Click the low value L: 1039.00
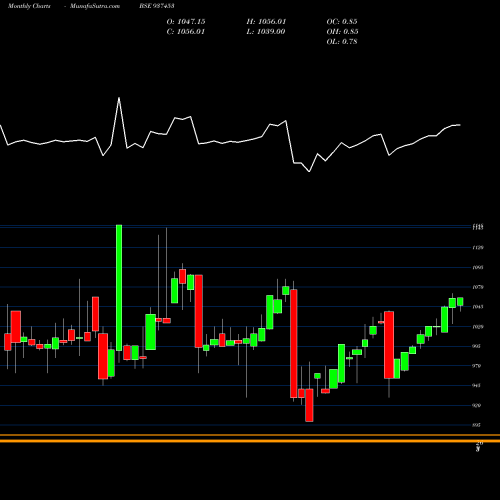This screenshot has width=500, height=500. (x=266, y=32)
